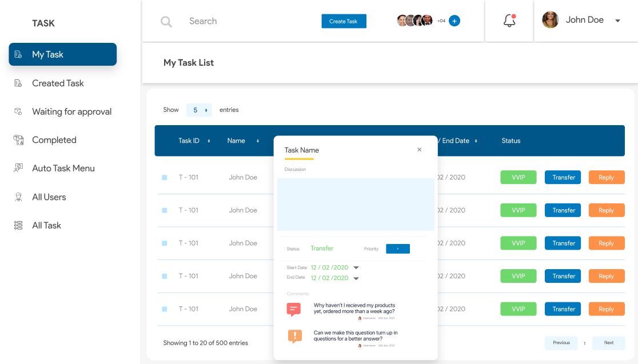Select the first row checkbox
The width and height of the screenshot is (638, 364).
[x=164, y=177]
